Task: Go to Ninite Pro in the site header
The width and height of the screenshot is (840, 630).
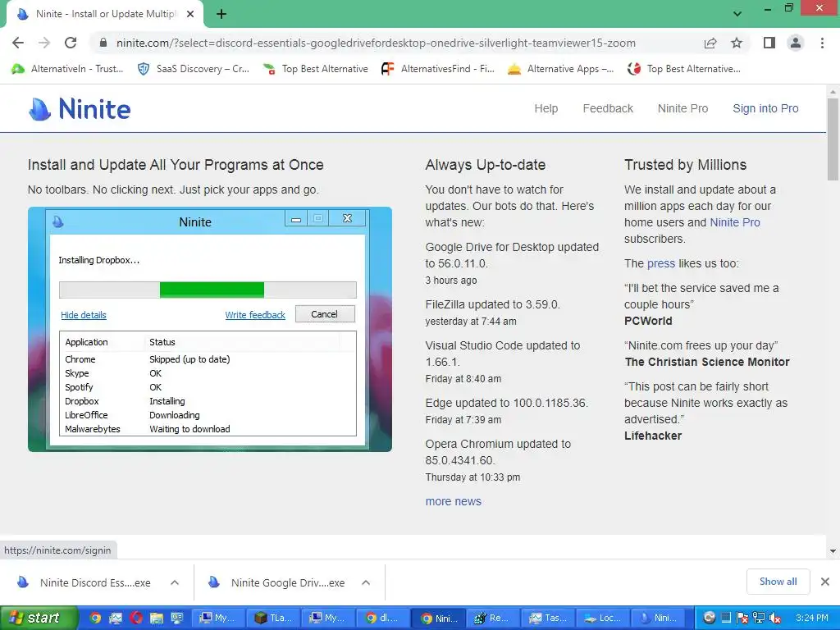Action: coord(682,109)
